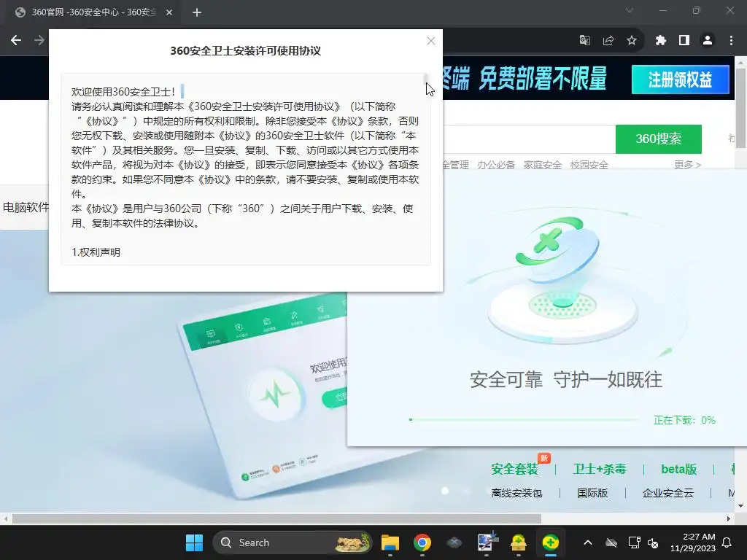Click the page vertical scrollbar thumb

(741, 109)
